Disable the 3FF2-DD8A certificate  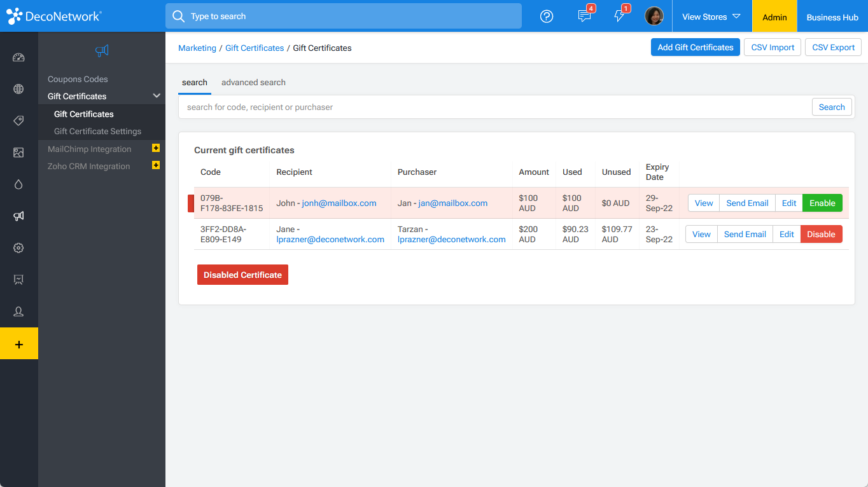[x=821, y=234]
